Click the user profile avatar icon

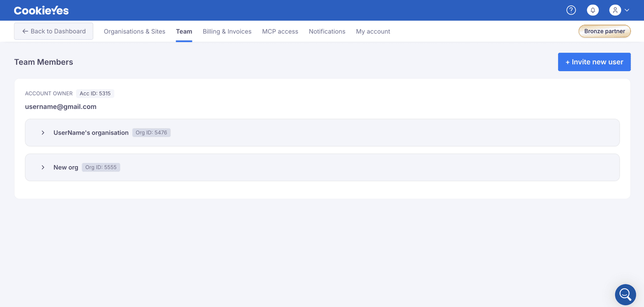615,10
